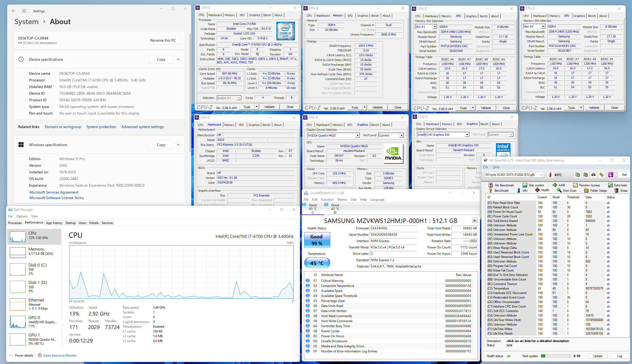The height and width of the screenshot is (364, 632).
Task: Capture a screenshot with the camera icon in HD Tune
Action: [x=593, y=174]
